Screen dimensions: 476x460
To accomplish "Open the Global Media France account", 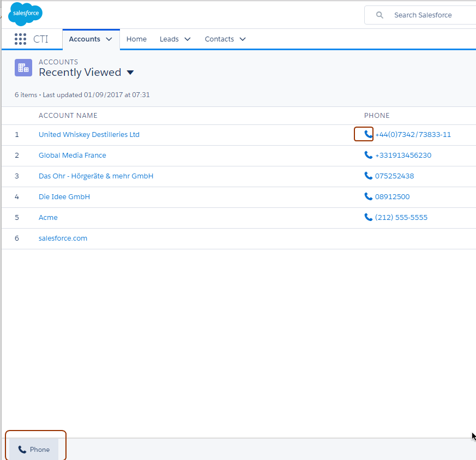I will click(73, 156).
